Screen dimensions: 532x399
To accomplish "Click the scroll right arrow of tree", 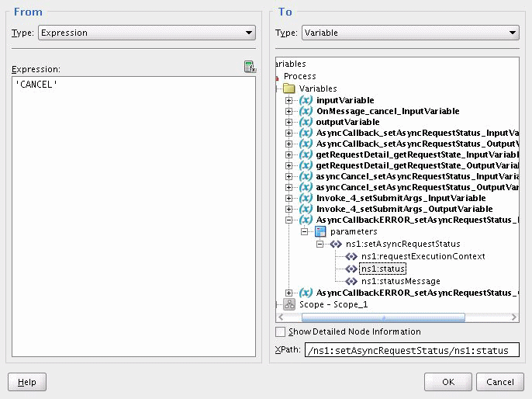I will point(514,317).
